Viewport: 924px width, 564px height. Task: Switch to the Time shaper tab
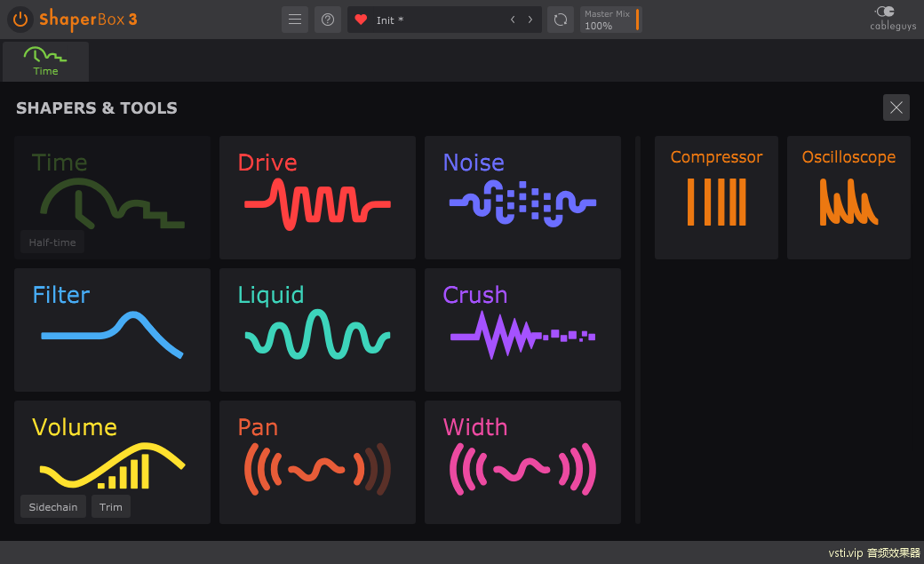pyautogui.click(x=45, y=61)
